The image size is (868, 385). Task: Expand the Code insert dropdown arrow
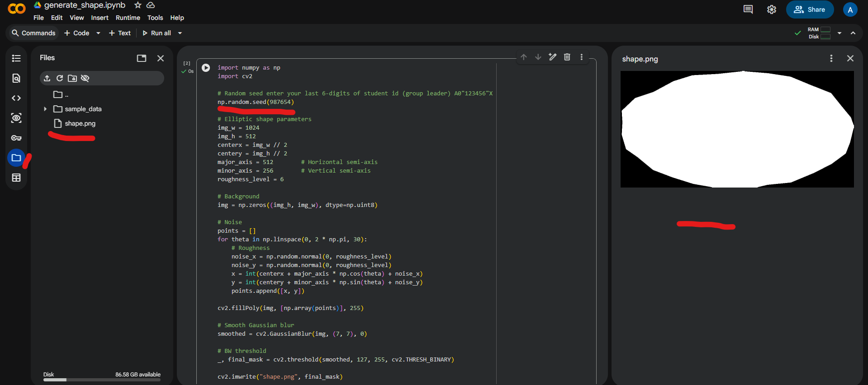98,33
